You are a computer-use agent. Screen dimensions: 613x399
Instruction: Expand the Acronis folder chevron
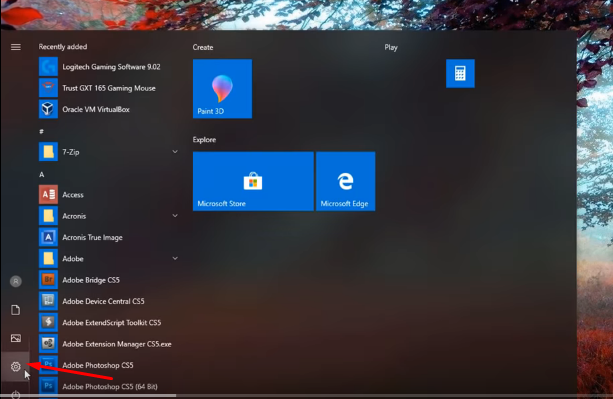[175, 216]
